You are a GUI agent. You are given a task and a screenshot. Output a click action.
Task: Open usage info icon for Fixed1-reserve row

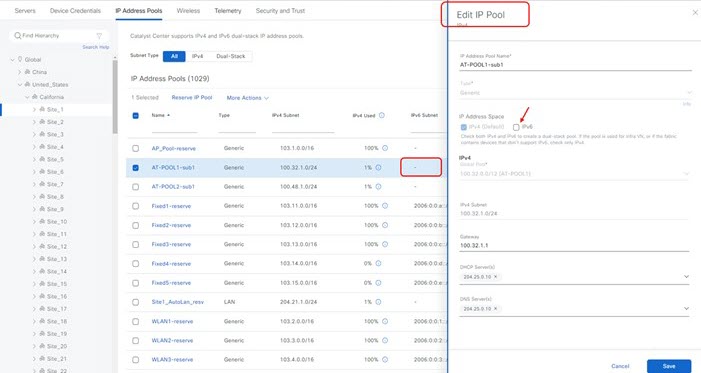click(385, 206)
